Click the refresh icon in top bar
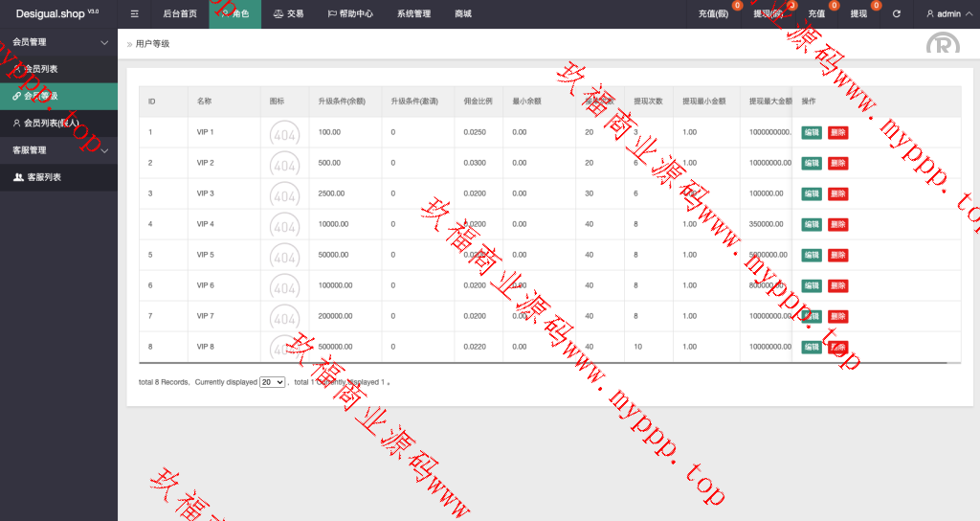Screen dimensions: 980x521 [x=897, y=14]
